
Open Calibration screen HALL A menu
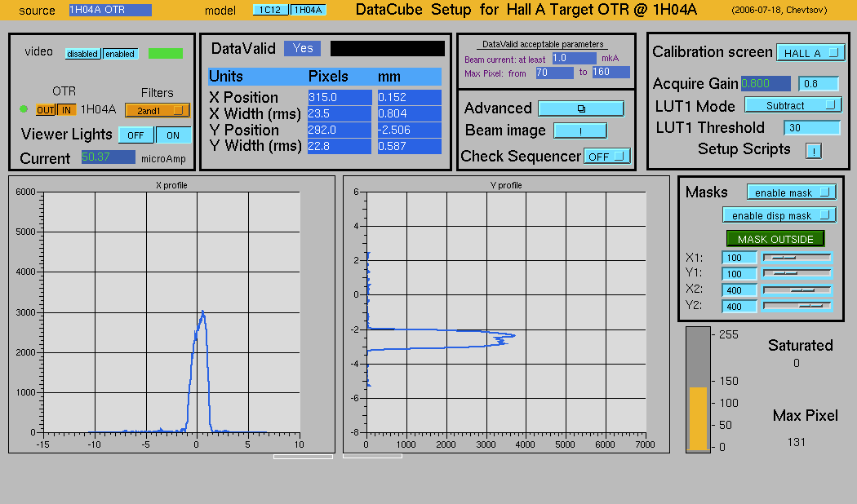810,52
